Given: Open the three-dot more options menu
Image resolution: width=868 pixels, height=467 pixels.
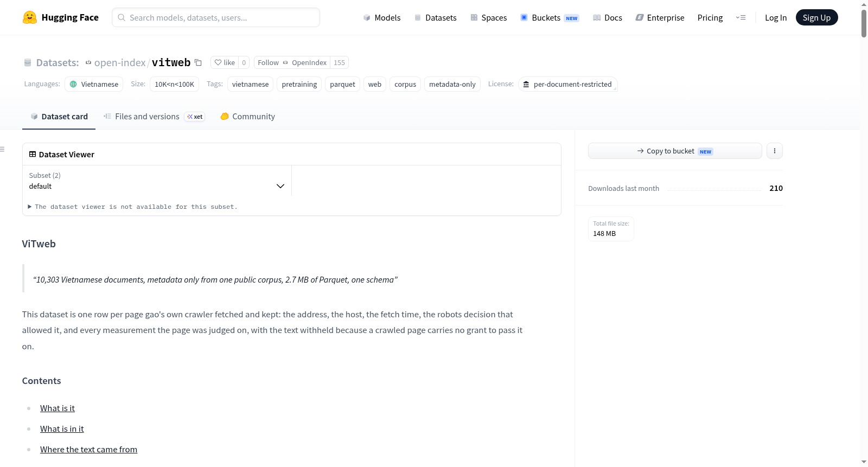Looking at the screenshot, I should coord(775,151).
